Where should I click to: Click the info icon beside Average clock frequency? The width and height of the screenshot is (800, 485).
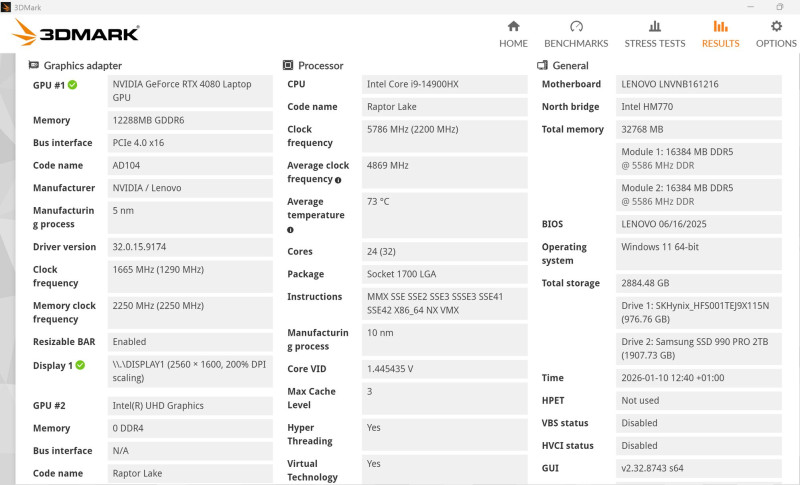338,180
